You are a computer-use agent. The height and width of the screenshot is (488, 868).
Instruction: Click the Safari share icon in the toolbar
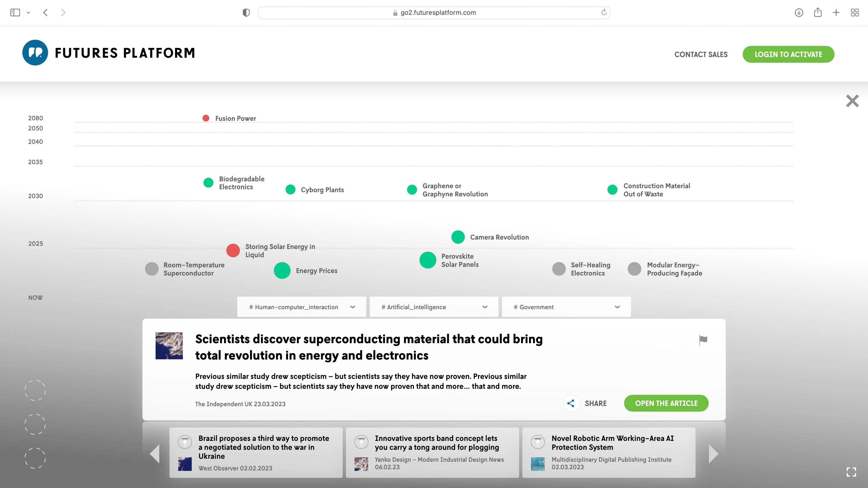(x=818, y=12)
